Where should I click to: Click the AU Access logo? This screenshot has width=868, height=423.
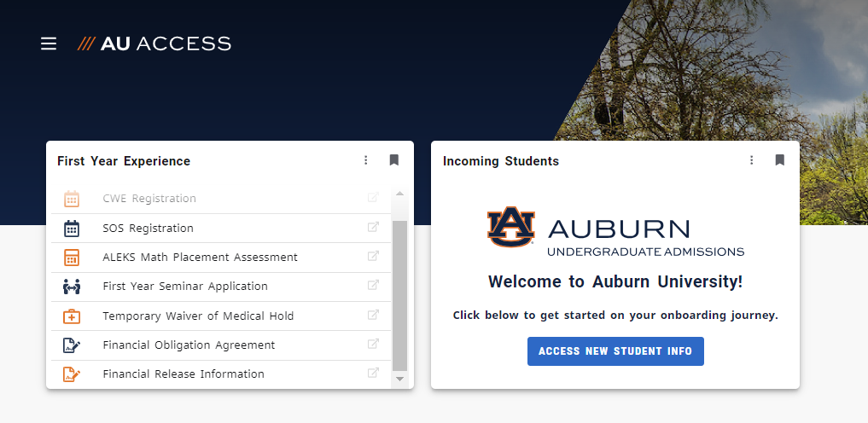(154, 43)
